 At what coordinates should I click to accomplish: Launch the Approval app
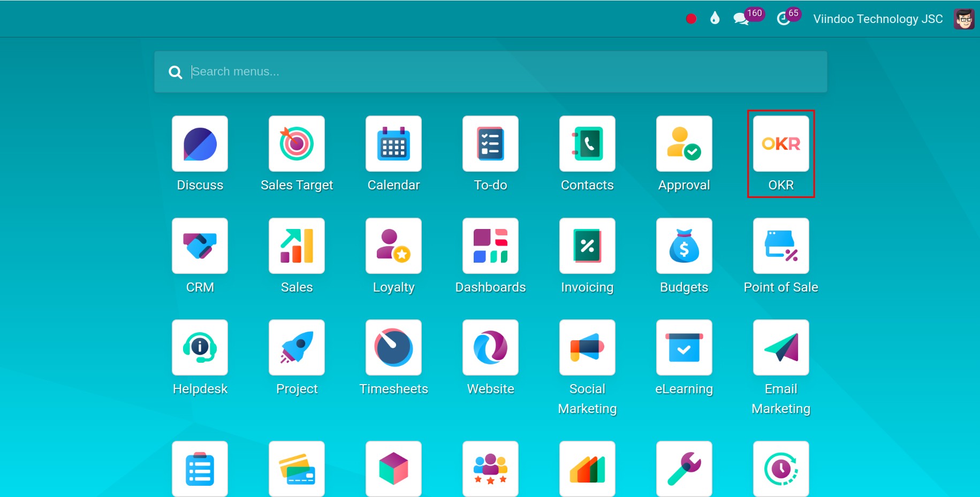684,144
